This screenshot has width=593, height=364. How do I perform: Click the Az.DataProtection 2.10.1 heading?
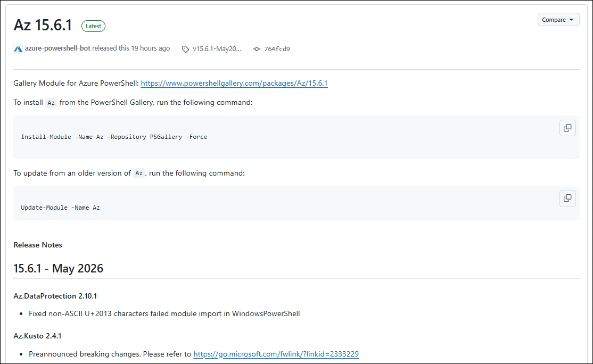55,296
